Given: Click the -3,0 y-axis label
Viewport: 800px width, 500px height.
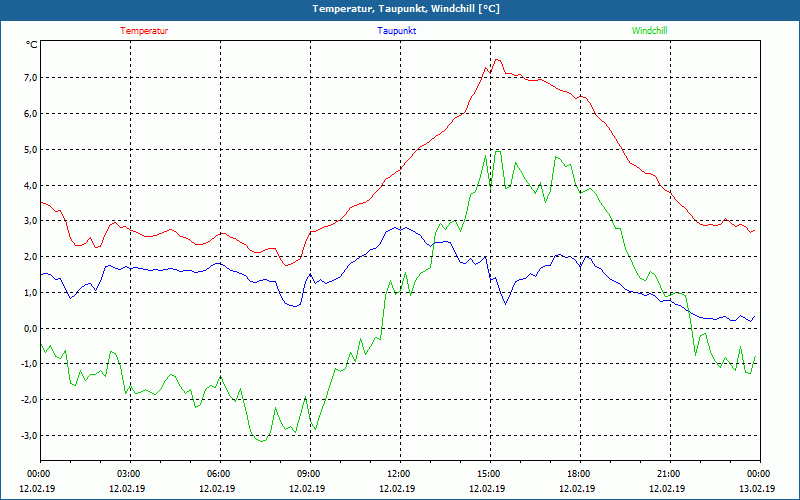Looking at the screenshot, I should tap(29, 436).
